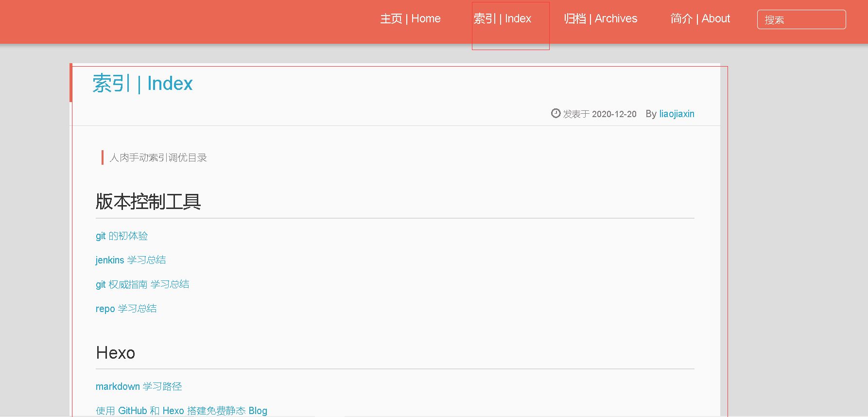Open article git 的初体验
This screenshot has width=868, height=417.
pos(122,236)
